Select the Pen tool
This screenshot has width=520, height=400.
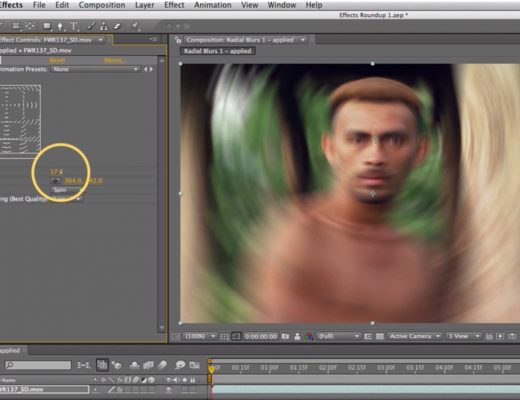60,26
